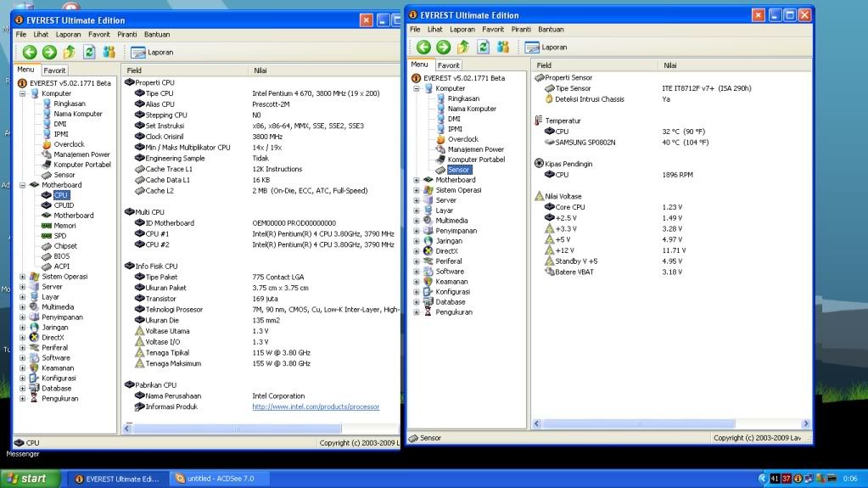
Task: Open Laporan report in left EVEREST toolbar
Action: [x=152, y=52]
